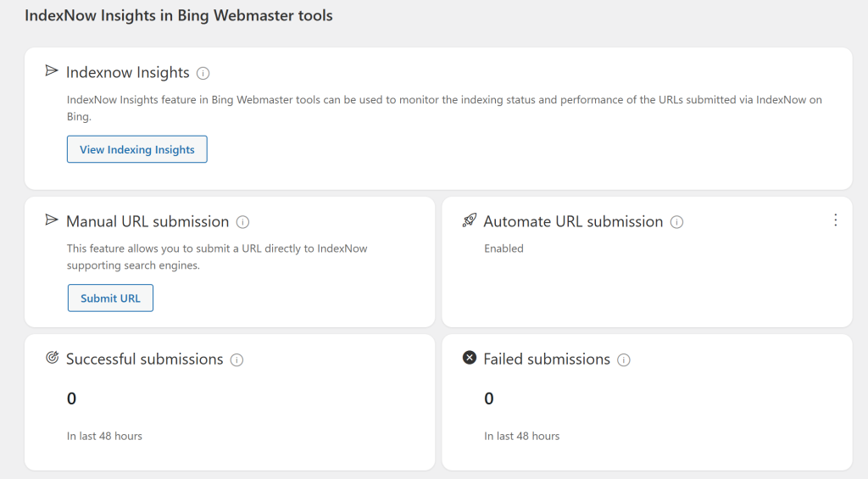Image resolution: width=868 pixels, height=479 pixels.
Task: Click paper plane icon beside Indexnow Insights
Action: (x=52, y=71)
